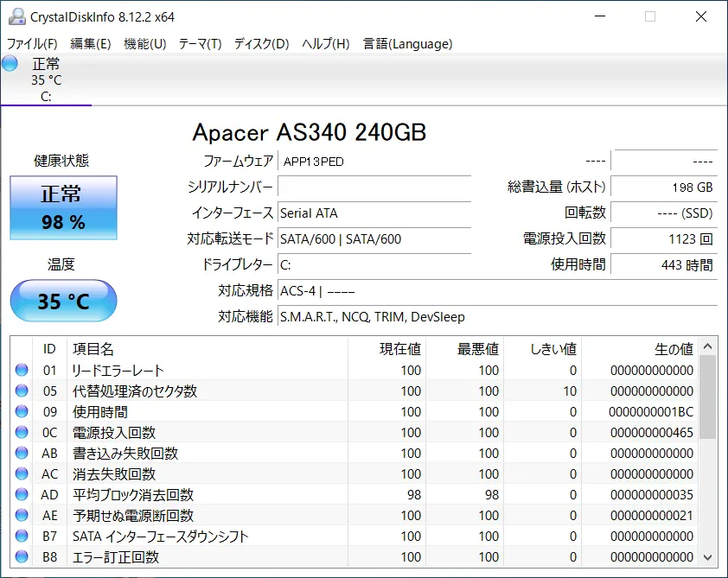Click the empty シリアルナンバー field
Screen dimensions: 728x578
click(374, 187)
